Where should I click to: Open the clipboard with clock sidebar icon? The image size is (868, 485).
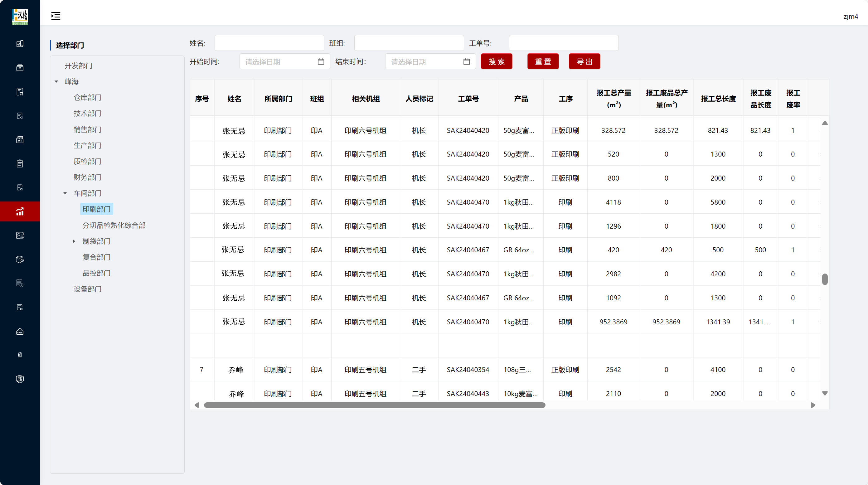tap(20, 283)
